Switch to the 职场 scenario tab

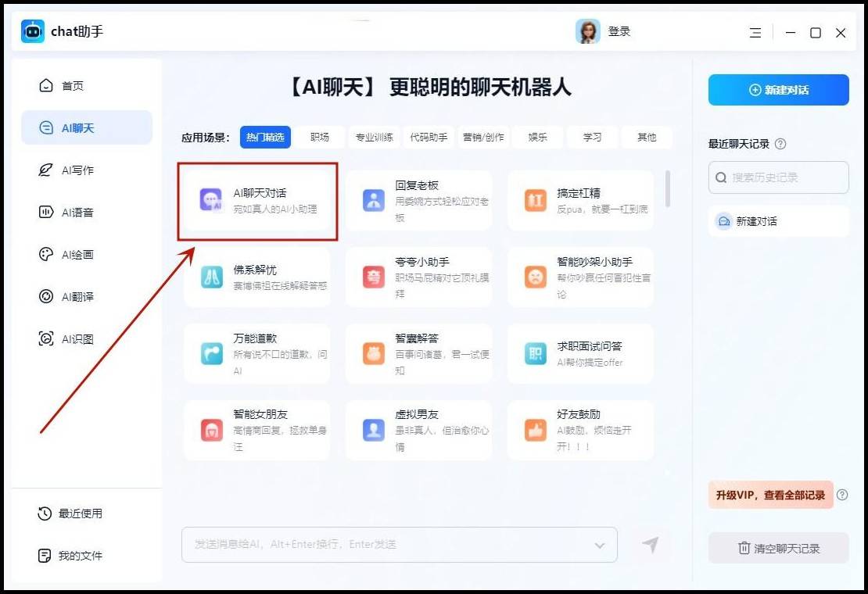[320, 138]
